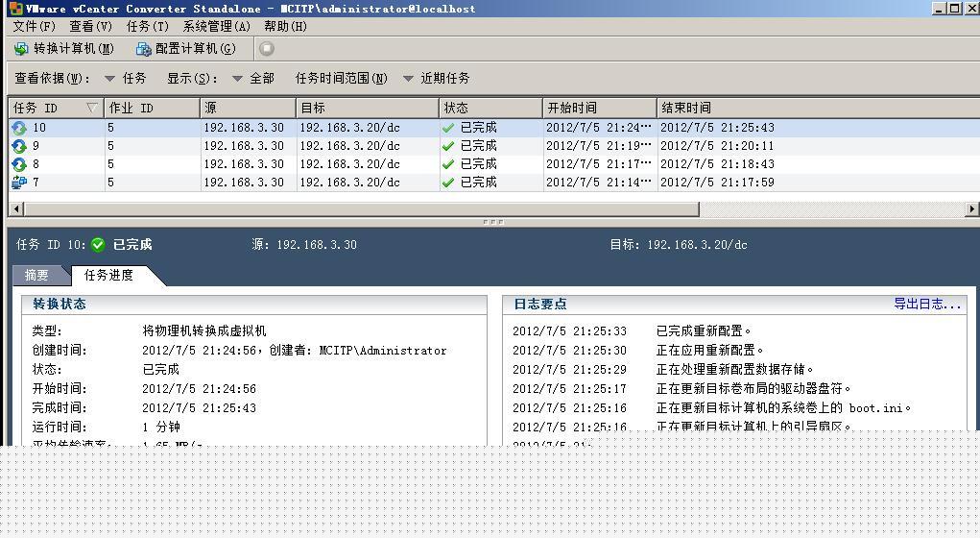Click the horizontal scrollbar right arrow
This screenshot has height=538, width=980.
point(972,208)
